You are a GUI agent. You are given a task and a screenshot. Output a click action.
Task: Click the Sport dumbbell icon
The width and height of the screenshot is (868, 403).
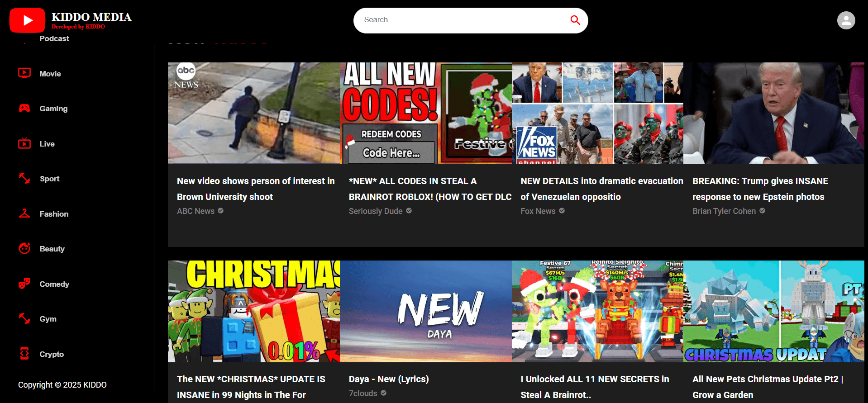[x=24, y=178]
